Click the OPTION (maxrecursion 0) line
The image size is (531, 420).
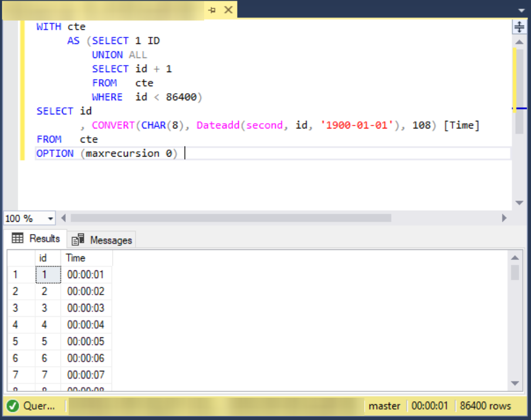[x=107, y=153]
